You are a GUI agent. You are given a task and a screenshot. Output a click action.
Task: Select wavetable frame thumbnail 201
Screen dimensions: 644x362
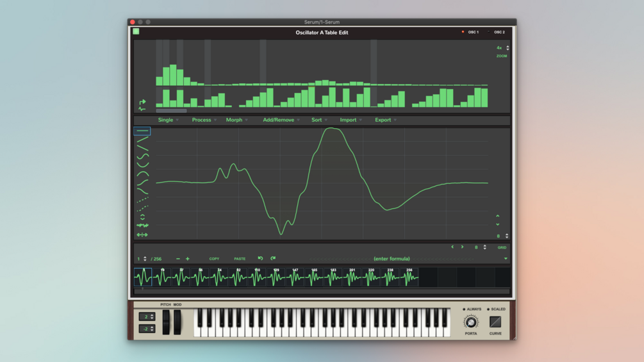352,277
